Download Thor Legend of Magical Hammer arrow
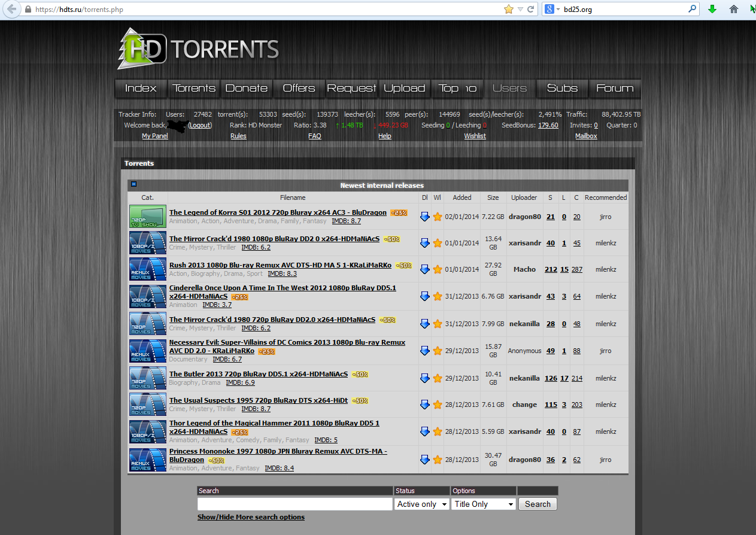Viewport: 756px width, 535px height. point(425,431)
